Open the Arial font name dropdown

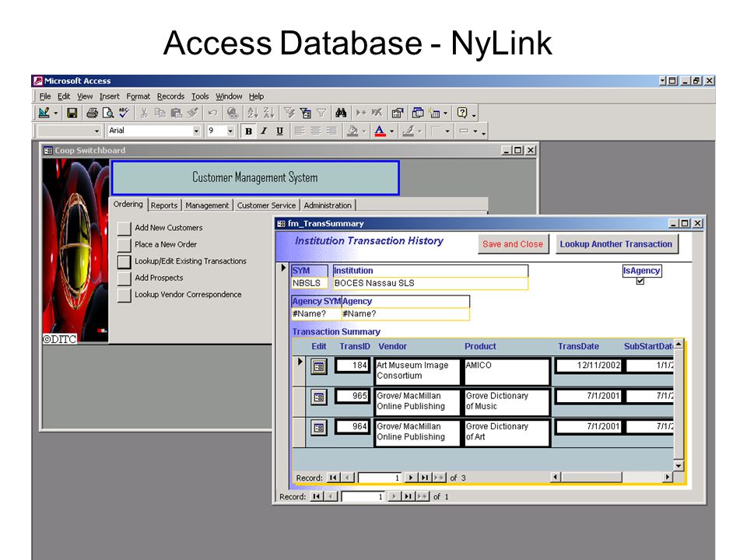[196, 131]
